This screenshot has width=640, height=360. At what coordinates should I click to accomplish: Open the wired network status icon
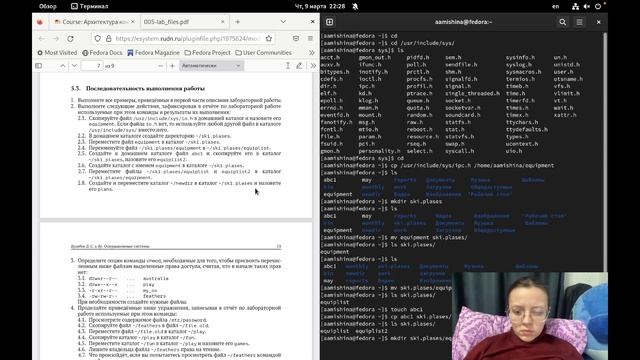575,6
